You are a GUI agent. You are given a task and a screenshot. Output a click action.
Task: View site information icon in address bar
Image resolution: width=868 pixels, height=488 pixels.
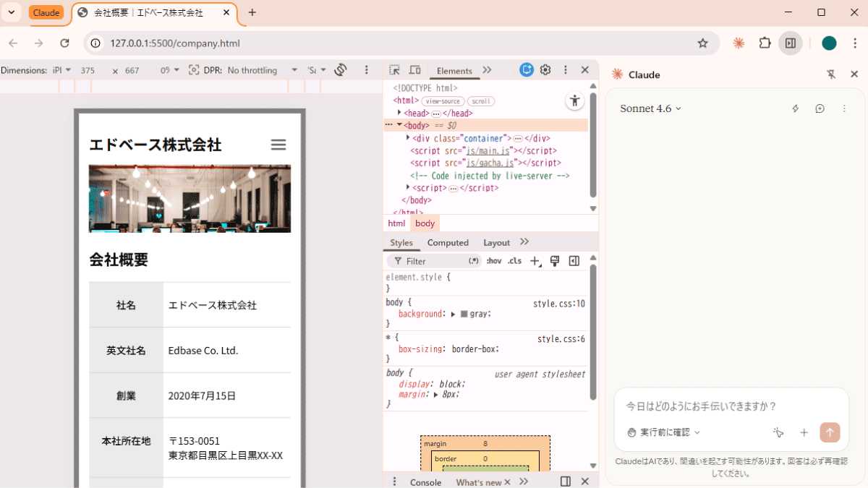click(95, 43)
